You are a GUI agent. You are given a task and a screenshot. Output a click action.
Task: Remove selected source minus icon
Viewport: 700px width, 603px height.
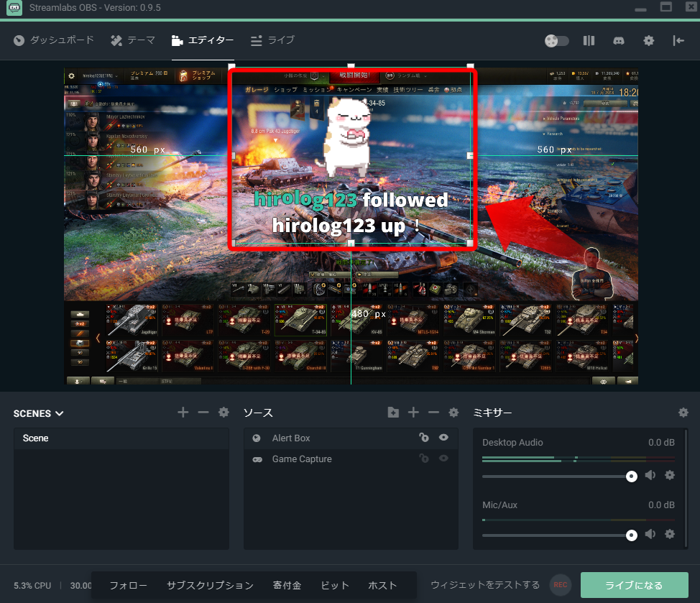click(433, 413)
